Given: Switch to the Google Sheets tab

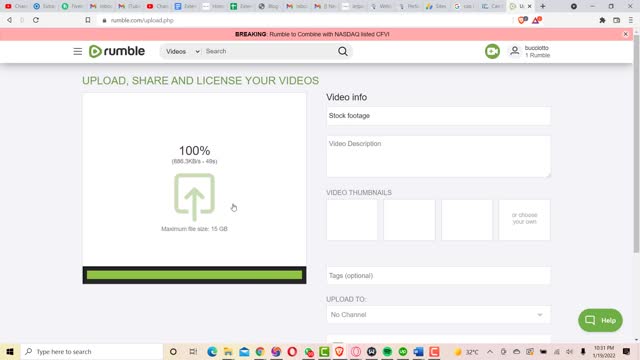Looking at the screenshot, I should point(241,6).
